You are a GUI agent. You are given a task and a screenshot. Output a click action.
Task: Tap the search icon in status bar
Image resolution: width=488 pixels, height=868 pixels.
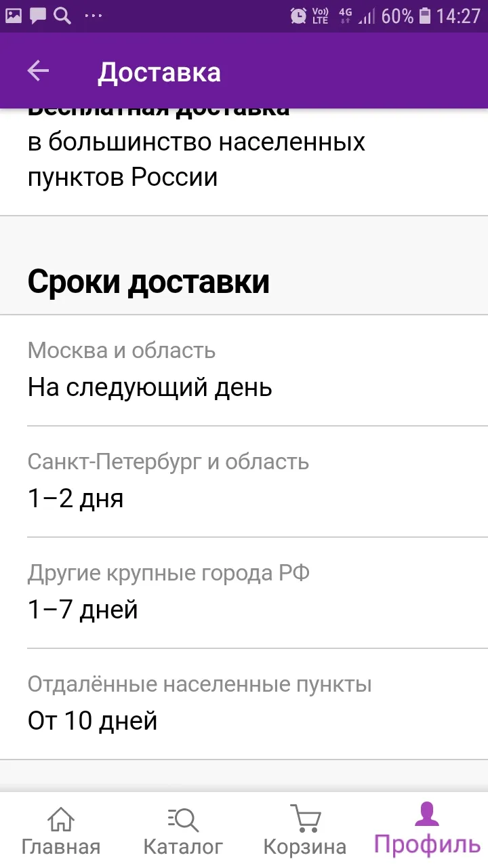click(x=62, y=16)
